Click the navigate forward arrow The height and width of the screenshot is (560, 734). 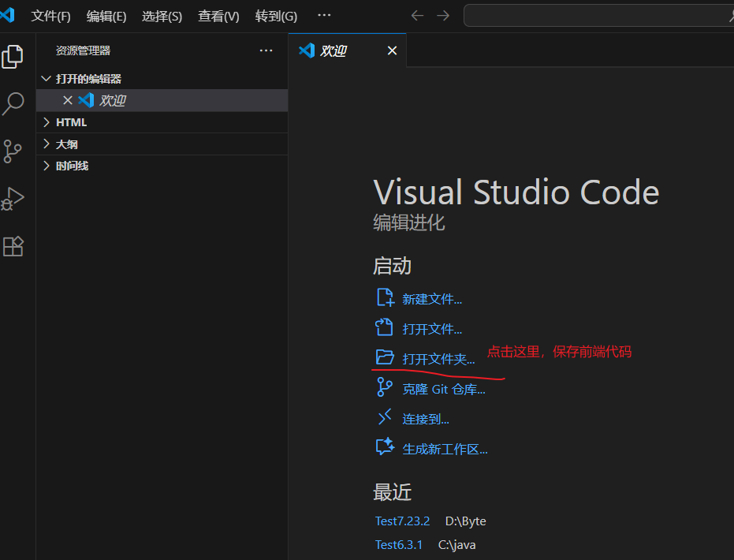pyautogui.click(x=443, y=16)
